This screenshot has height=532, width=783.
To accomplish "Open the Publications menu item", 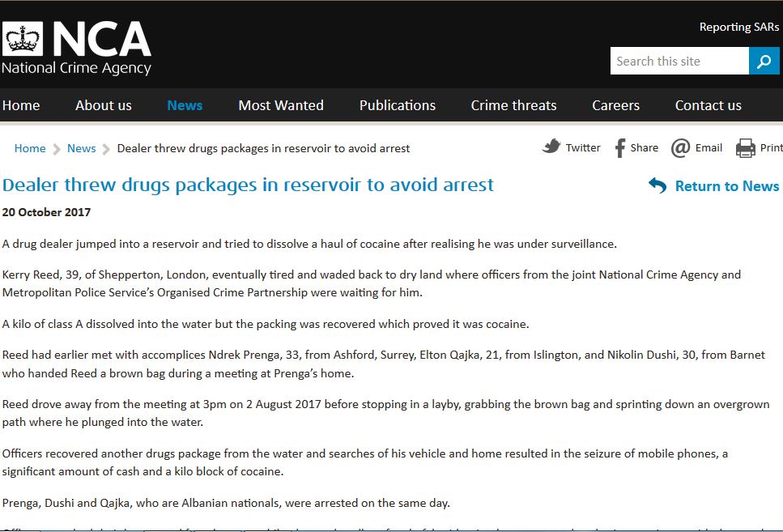I will tap(398, 105).
